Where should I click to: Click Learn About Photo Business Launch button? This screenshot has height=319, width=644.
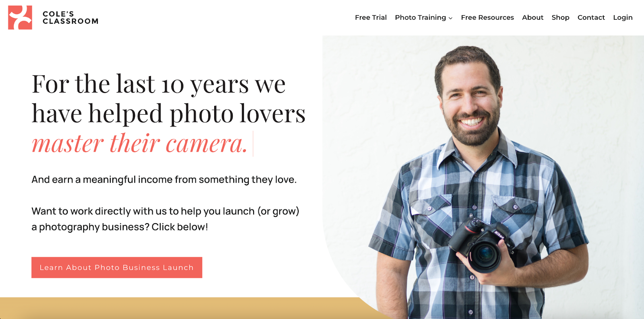click(x=117, y=268)
